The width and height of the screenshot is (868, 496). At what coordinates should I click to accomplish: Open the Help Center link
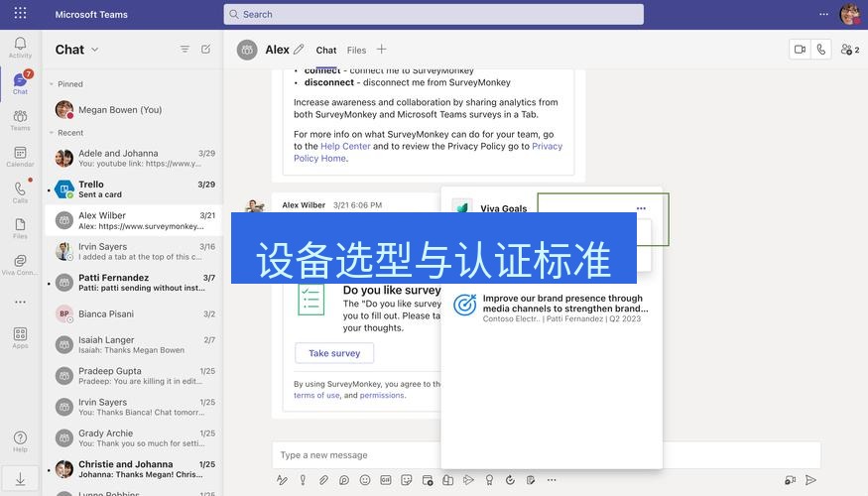(345, 146)
